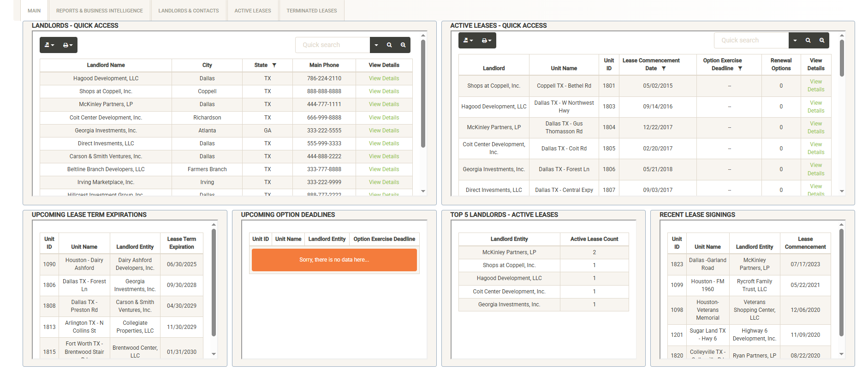This screenshot has height=376, width=868.
Task: Open the Terminated Leases tab
Action: tap(311, 11)
